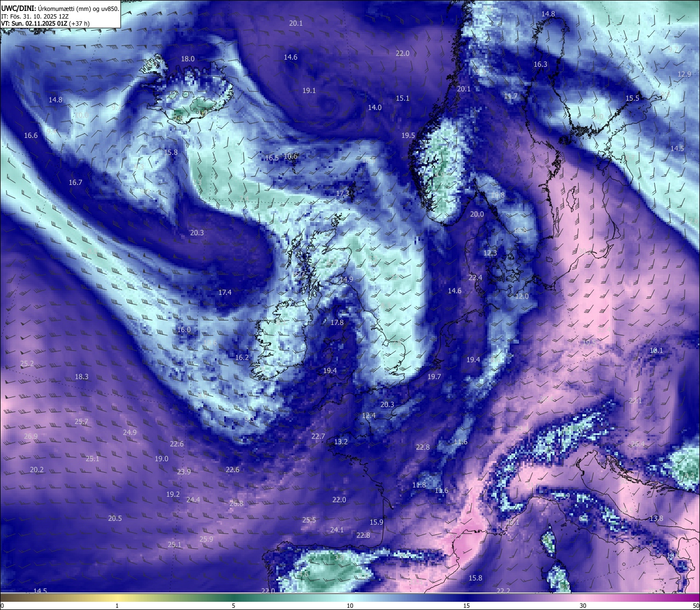Select the 18.0 value near Iceland
Viewport: 700px width, 610px height.
[188, 59]
